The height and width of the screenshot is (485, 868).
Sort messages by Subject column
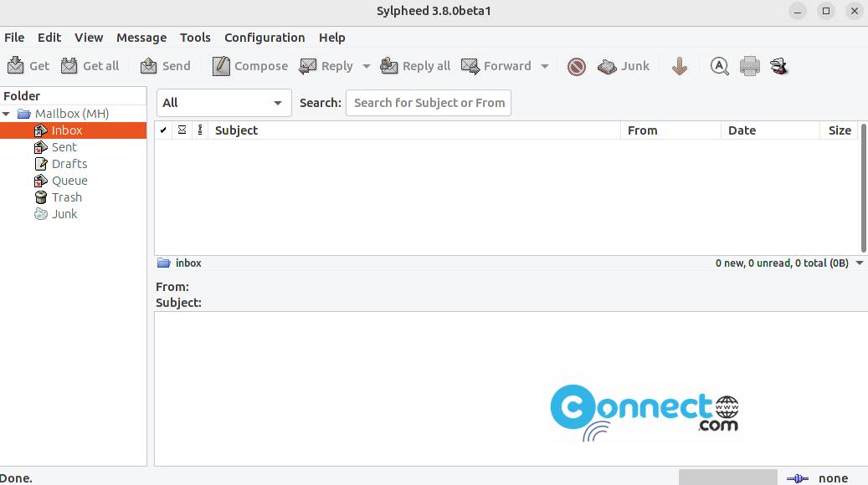point(414,130)
